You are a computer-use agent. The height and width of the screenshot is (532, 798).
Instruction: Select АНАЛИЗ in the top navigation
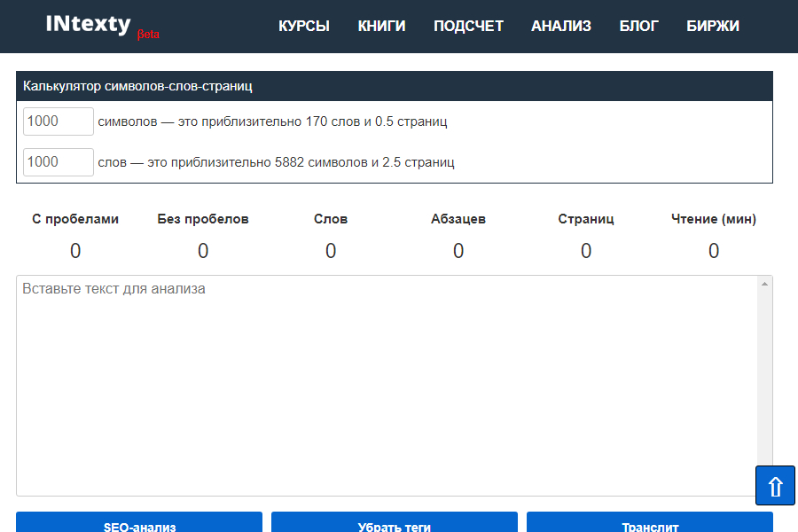pos(561,27)
